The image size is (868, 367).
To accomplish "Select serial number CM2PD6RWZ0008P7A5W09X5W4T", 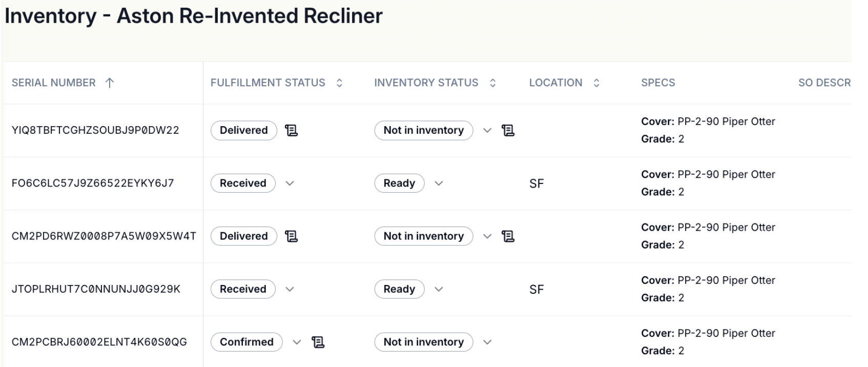I will pyautogui.click(x=104, y=236).
